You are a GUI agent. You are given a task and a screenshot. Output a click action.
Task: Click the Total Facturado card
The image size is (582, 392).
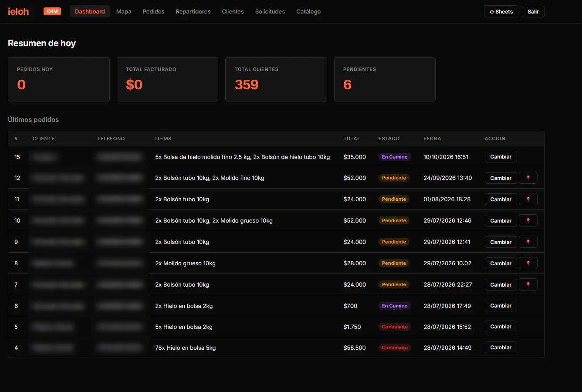167,79
